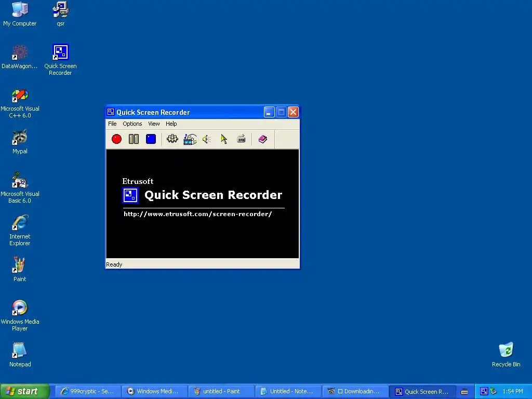Open program settings via the gear icon
This screenshot has height=399, width=532.
[172, 139]
